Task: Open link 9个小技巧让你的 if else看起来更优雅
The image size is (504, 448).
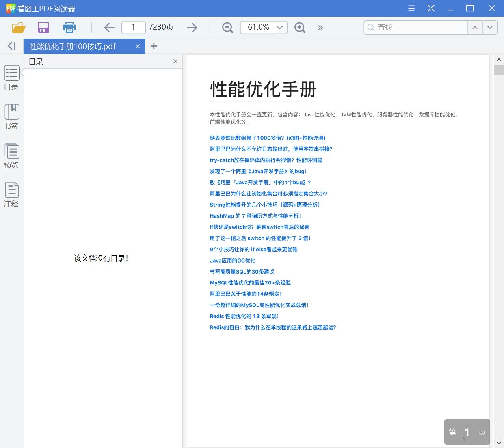Action: (x=253, y=250)
